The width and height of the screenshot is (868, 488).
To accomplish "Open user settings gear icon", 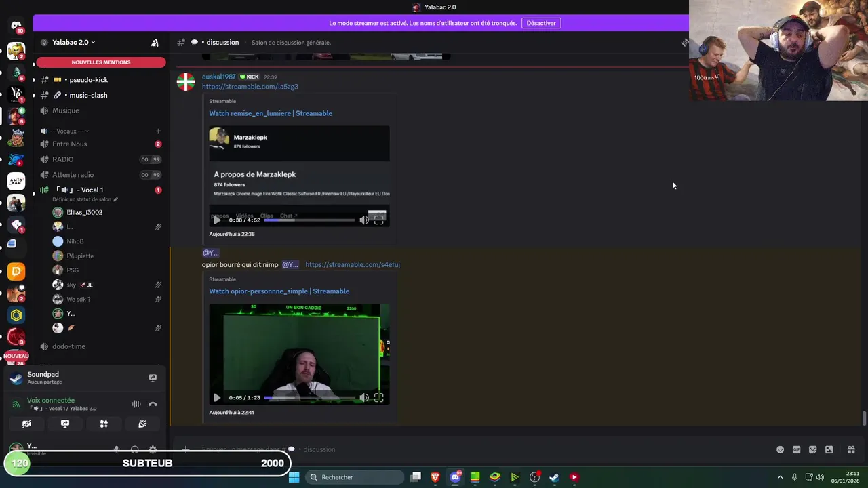I will click(153, 449).
